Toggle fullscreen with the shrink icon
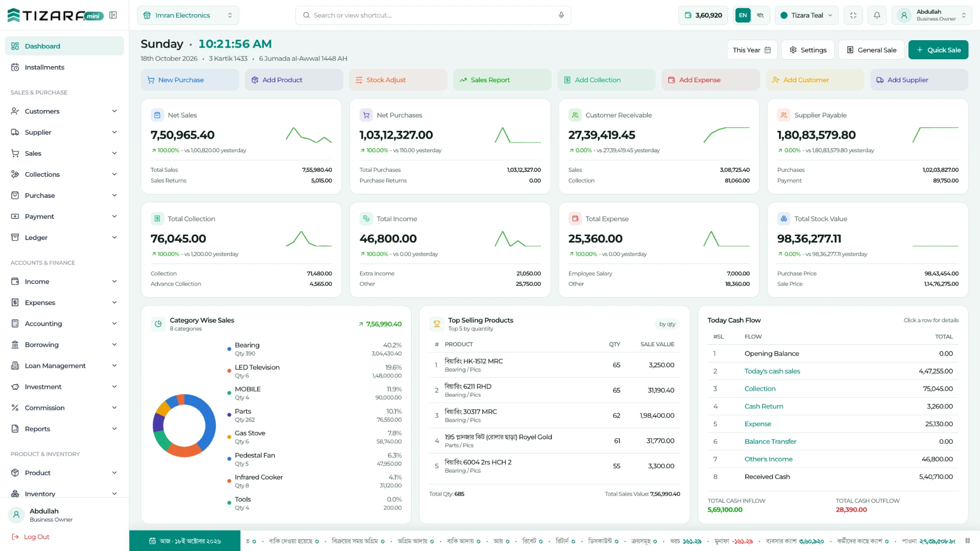Viewport: 980px width, 551px height. (x=853, y=15)
